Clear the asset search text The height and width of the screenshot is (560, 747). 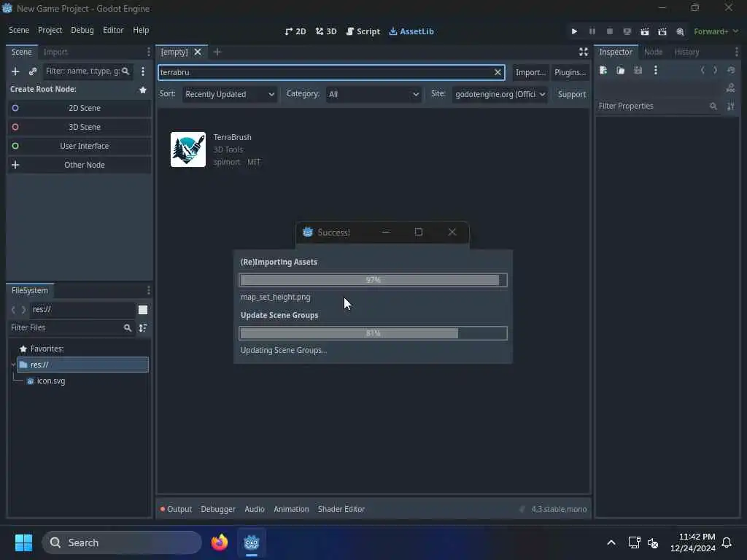pyautogui.click(x=498, y=72)
